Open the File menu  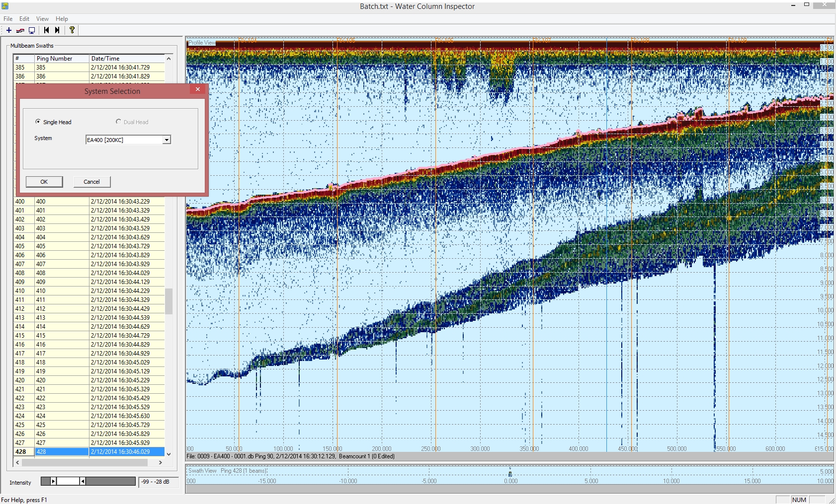[8, 19]
